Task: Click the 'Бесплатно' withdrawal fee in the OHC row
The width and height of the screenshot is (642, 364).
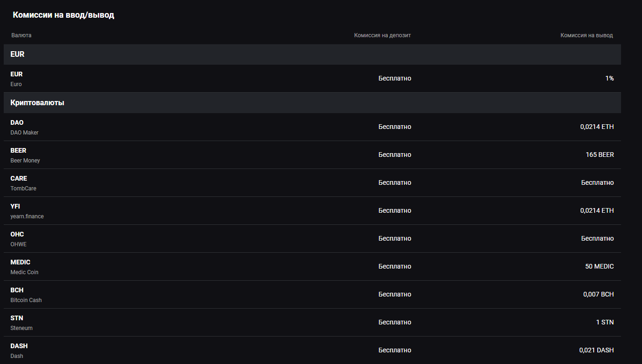Action: [x=597, y=238]
